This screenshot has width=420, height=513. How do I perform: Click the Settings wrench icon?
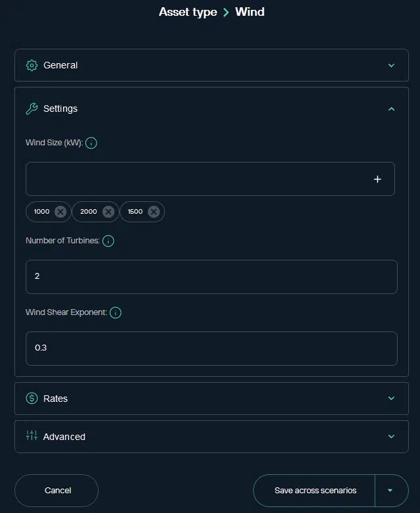click(32, 109)
